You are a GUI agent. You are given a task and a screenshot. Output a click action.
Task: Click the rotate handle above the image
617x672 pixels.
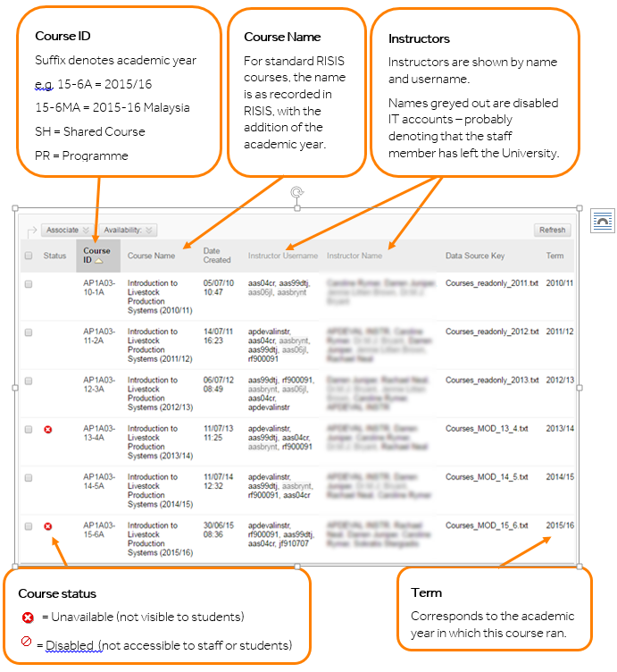[x=296, y=192]
